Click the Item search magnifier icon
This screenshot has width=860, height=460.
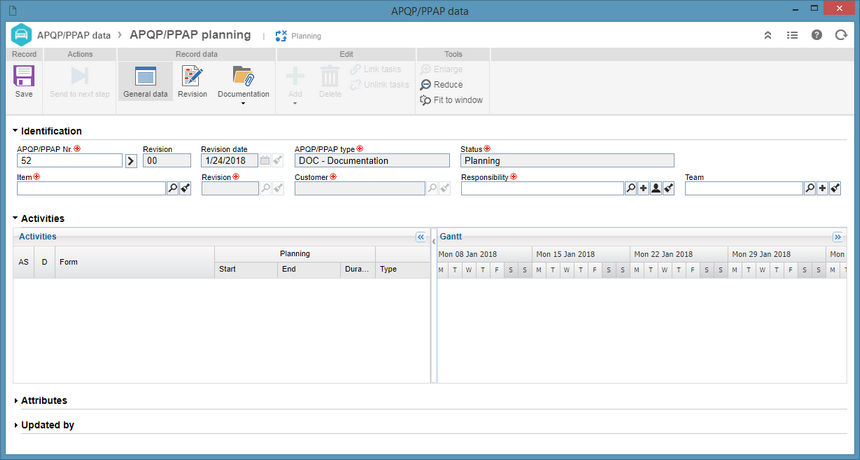click(172, 188)
